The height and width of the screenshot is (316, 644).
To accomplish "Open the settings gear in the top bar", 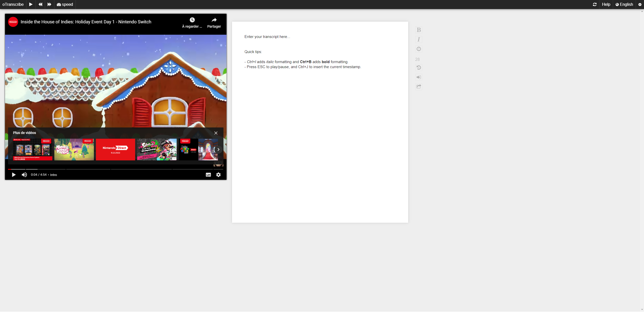I will (640, 5).
